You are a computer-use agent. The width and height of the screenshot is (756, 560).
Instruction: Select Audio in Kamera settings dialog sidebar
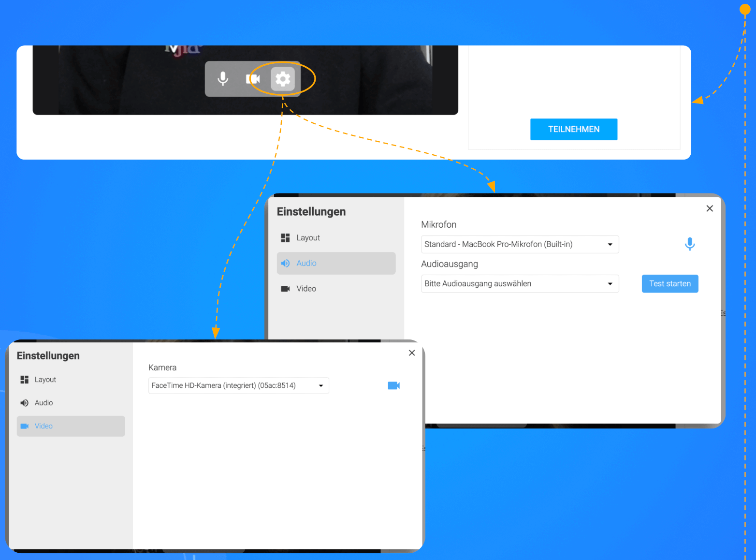click(71, 403)
